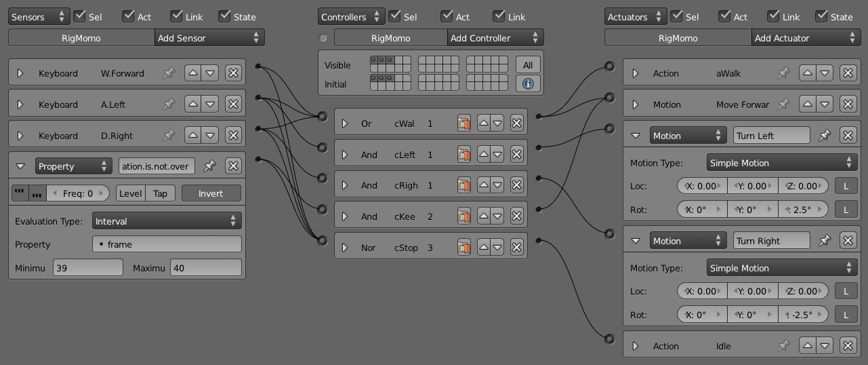Pin the Turn Left motion actuator
This screenshot has width=868, height=365.
825,136
